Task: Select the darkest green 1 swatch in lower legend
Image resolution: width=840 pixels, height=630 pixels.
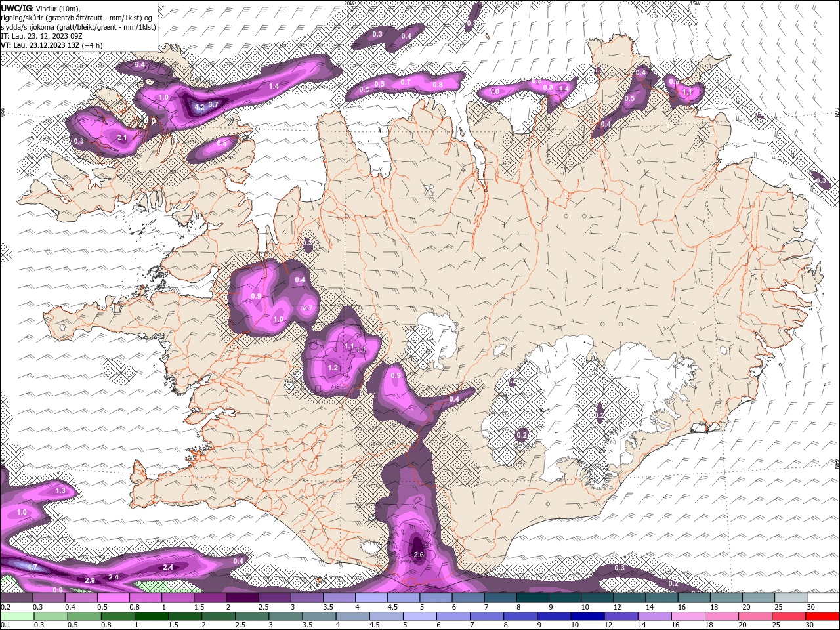Action: point(152,616)
